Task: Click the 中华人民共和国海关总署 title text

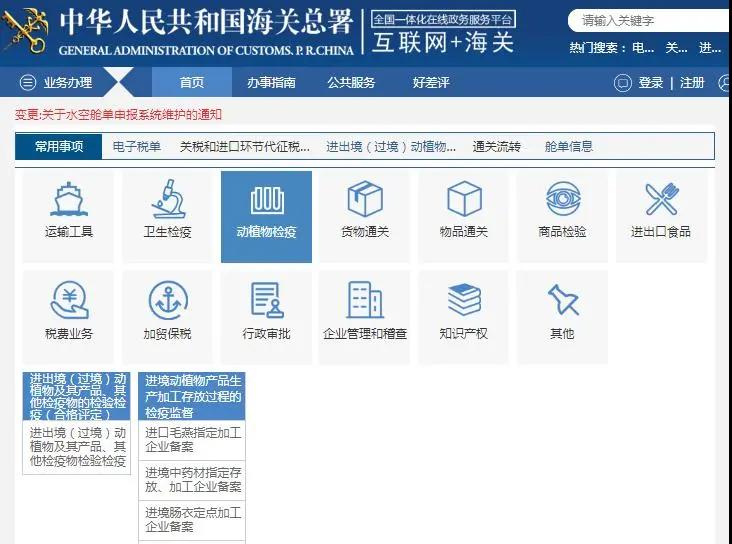Action: [206, 22]
